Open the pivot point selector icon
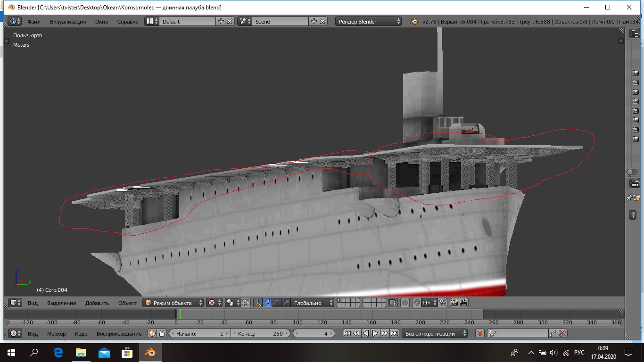Image resolution: width=644 pixels, height=362 pixels. coord(212,303)
